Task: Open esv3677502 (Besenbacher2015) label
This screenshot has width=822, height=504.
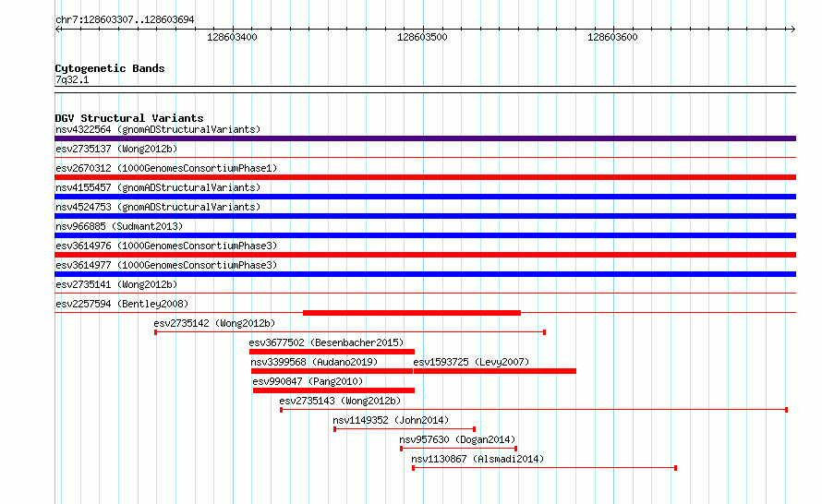Action: [326, 342]
